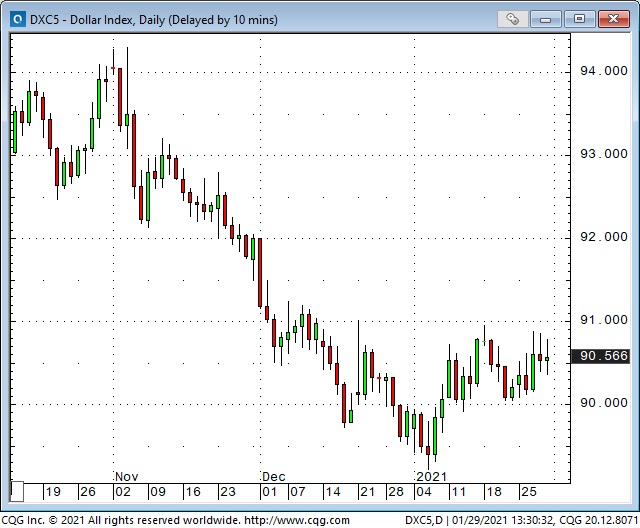Select date marker 07 on time axis

coord(298,492)
